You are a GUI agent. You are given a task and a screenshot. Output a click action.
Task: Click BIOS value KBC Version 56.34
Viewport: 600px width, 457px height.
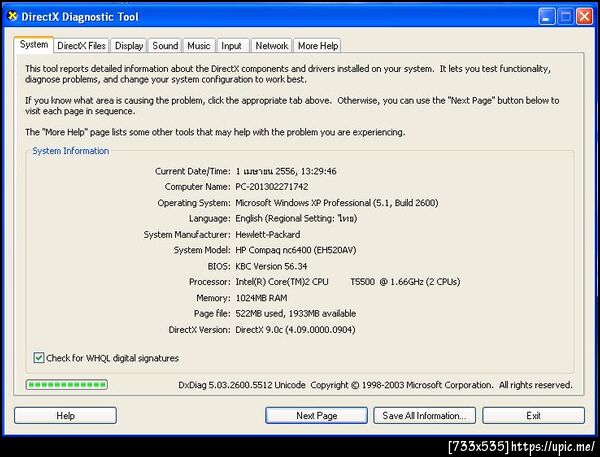pos(271,266)
